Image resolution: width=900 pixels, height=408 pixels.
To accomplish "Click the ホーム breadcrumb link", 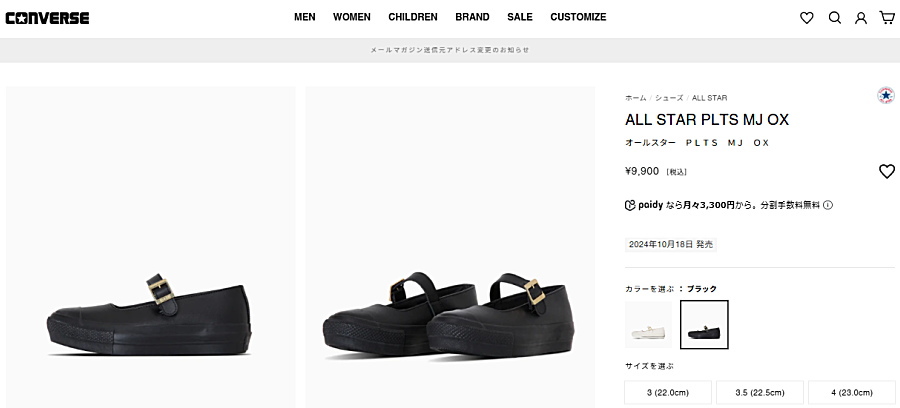I will pos(636,98).
